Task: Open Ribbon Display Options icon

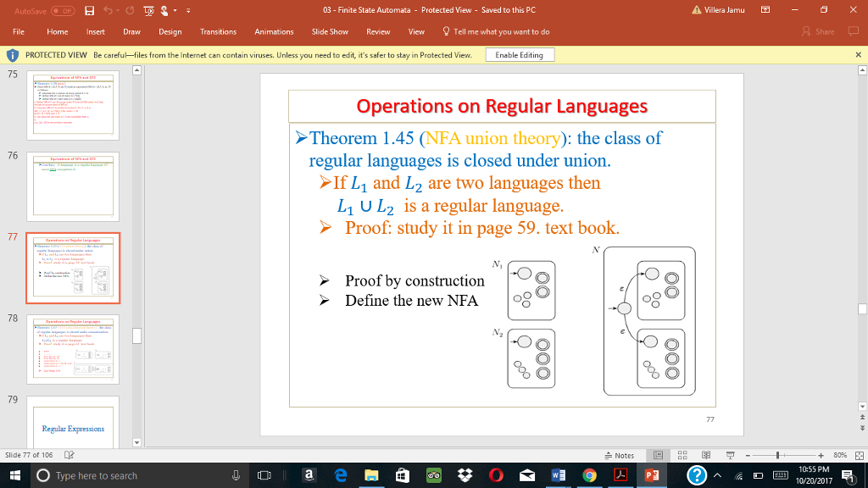Action: (765, 10)
